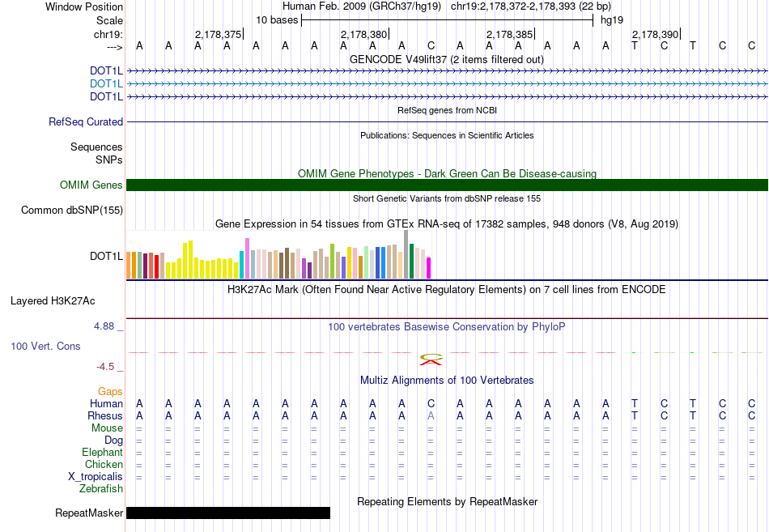
Task: Click the strand direction arrow '--->' label
Action: pyautogui.click(x=114, y=47)
